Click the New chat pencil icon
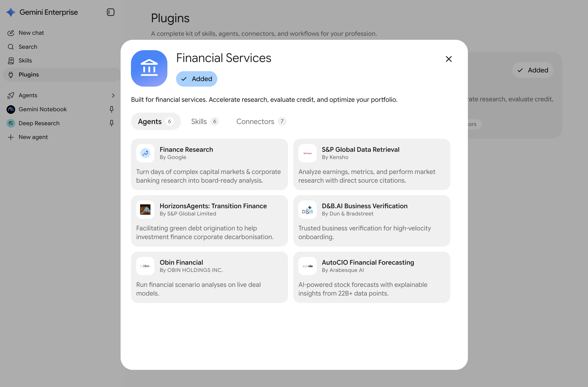Image resolution: width=588 pixels, height=387 pixels. pyautogui.click(x=11, y=33)
